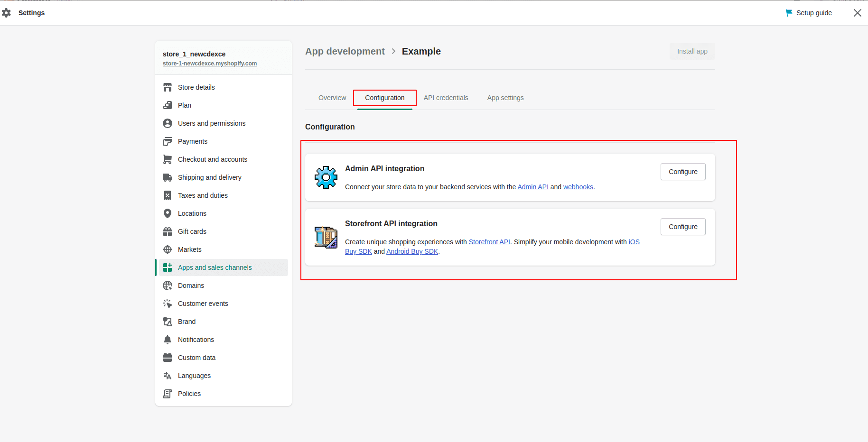The image size is (868, 442).
Task: Open the Setup guide
Action: (x=809, y=13)
